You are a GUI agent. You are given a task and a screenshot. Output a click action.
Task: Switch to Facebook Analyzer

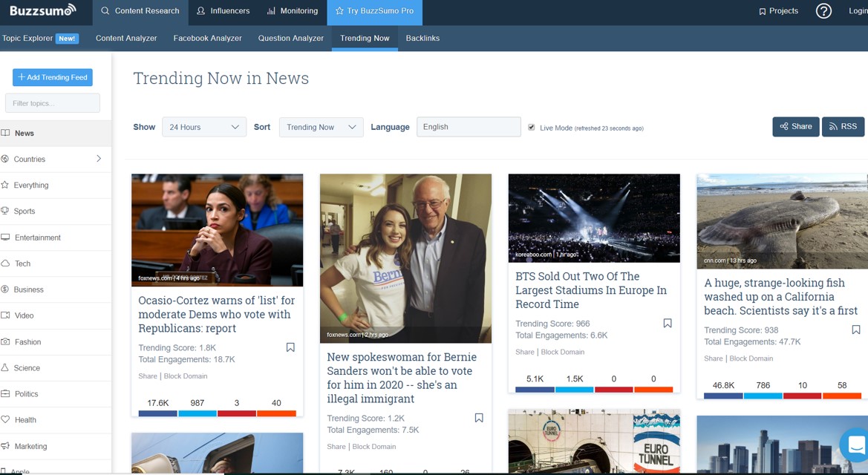coord(208,38)
